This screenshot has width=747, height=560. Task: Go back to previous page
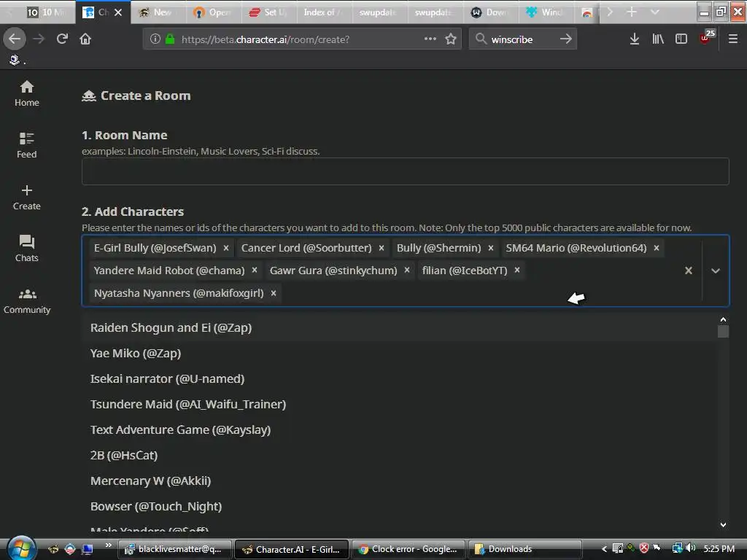[x=15, y=39]
